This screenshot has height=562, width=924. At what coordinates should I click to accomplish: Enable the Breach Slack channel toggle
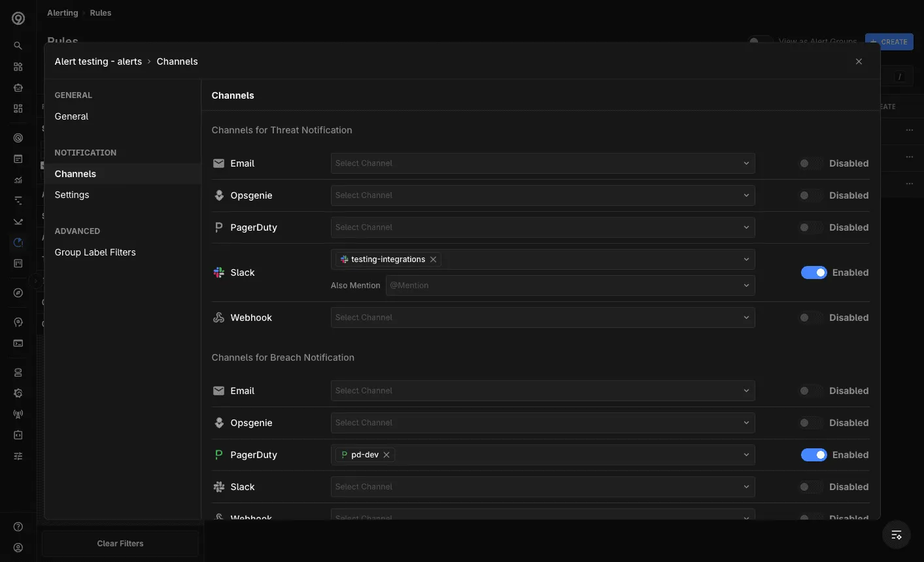click(x=811, y=487)
